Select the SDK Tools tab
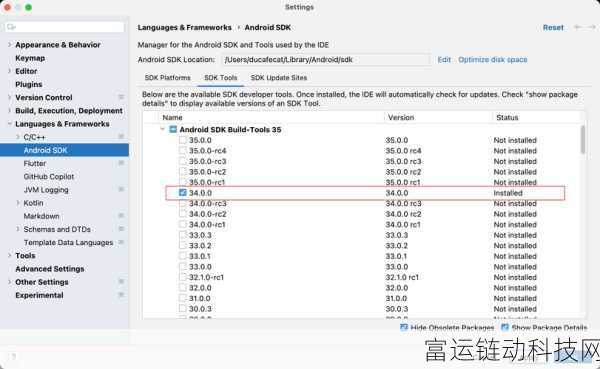This screenshot has height=369, width=600. coord(220,78)
